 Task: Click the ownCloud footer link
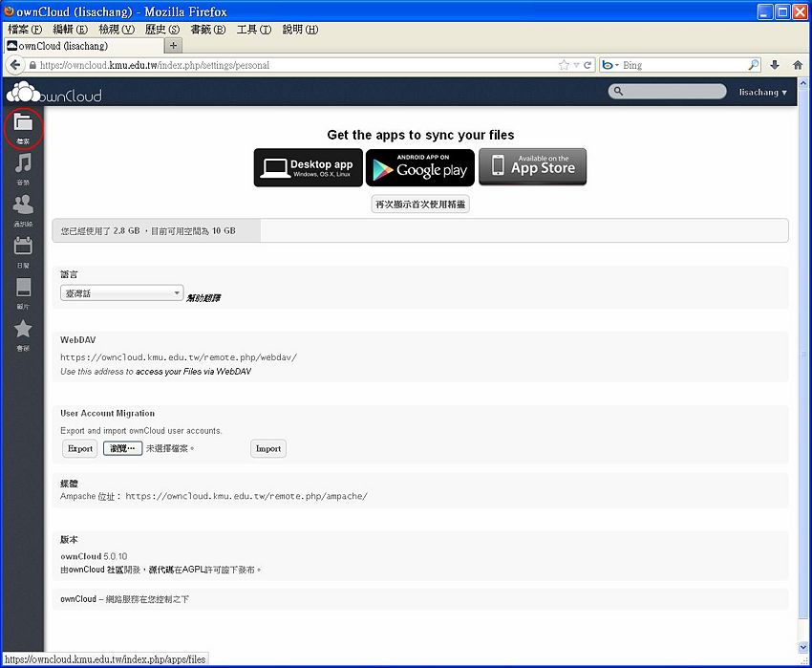(x=78, y=599)
